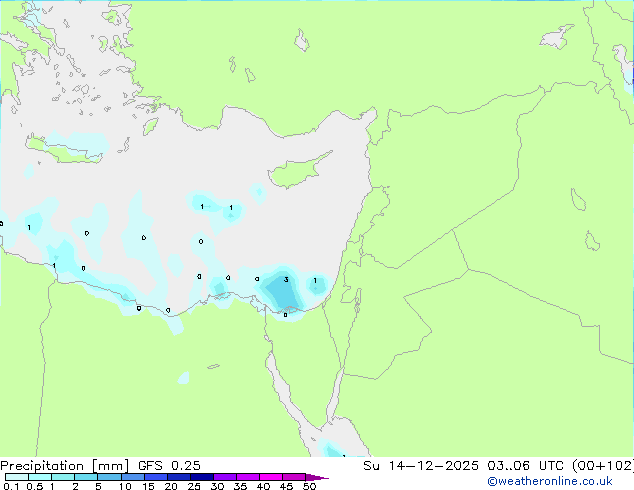Select the precipitation patch just south of Cyprus

(258, 192)
